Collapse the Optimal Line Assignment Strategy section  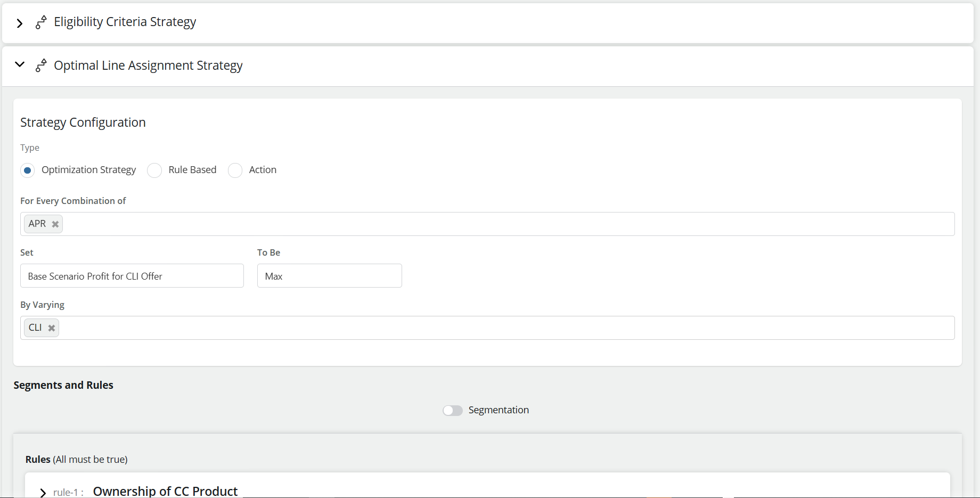(20, 64)
